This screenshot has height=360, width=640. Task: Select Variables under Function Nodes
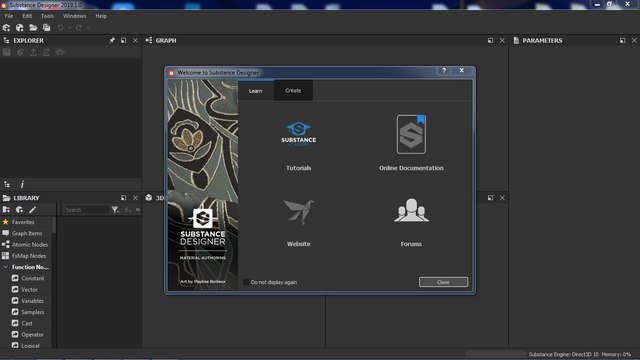pyautogui.click(x=33, y=301)
